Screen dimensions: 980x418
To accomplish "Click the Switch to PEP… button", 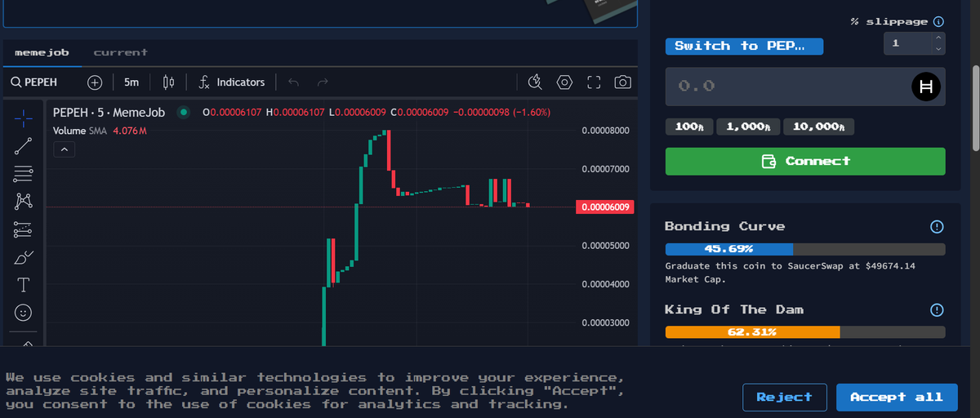I will (744, 46).
